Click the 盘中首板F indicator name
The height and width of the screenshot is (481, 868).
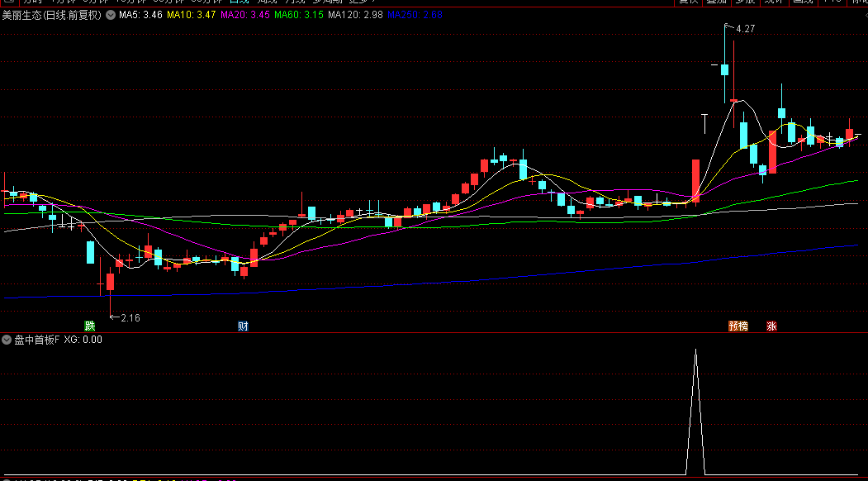pos(36,340)
